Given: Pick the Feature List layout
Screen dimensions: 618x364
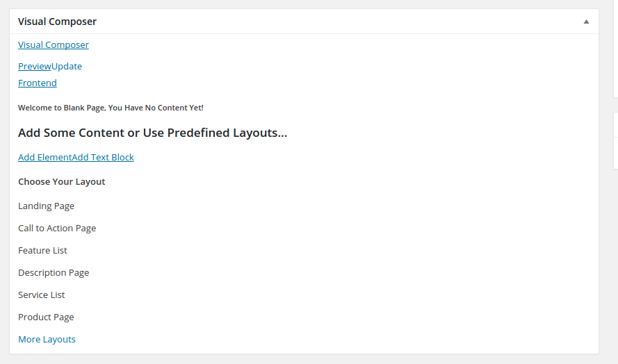Looking at the screenshot, I should point(42,251).
